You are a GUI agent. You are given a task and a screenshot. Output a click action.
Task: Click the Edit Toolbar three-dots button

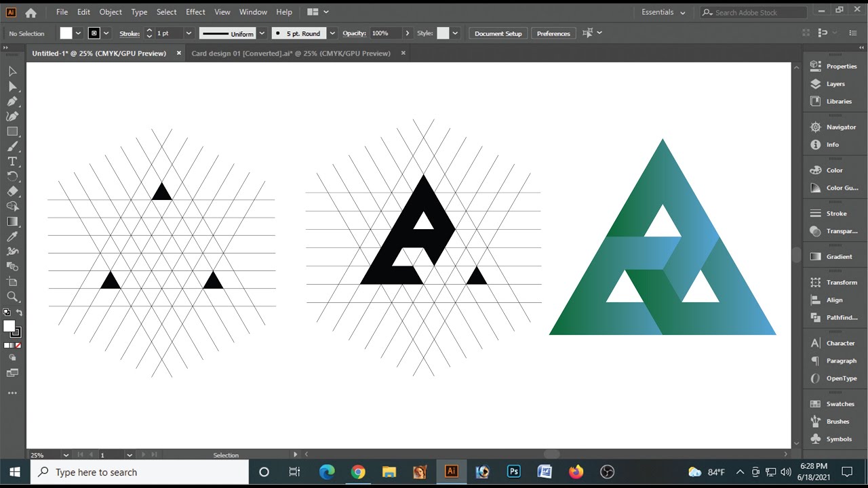(12, 393)
